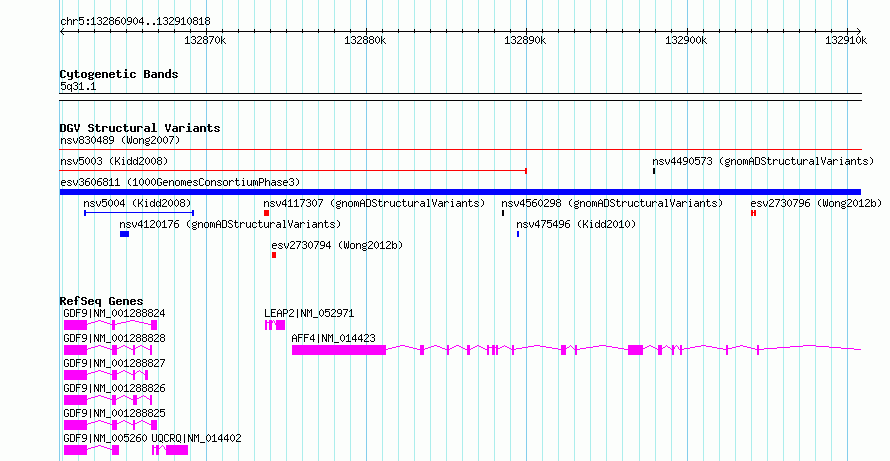
Task: Click the UQCRQ NM_014402 gene glyph
Action: (x=170, y=450)
